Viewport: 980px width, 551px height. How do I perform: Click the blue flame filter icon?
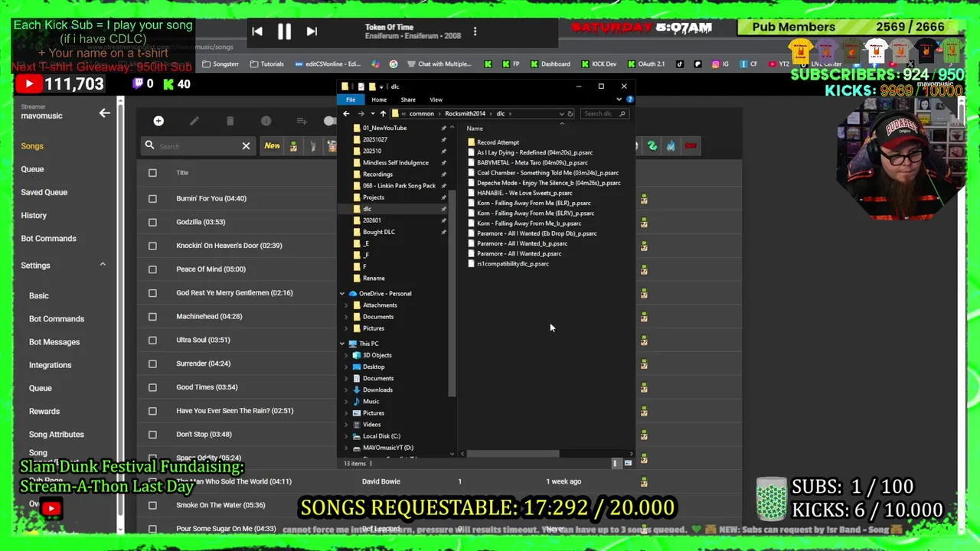point(671,145)
